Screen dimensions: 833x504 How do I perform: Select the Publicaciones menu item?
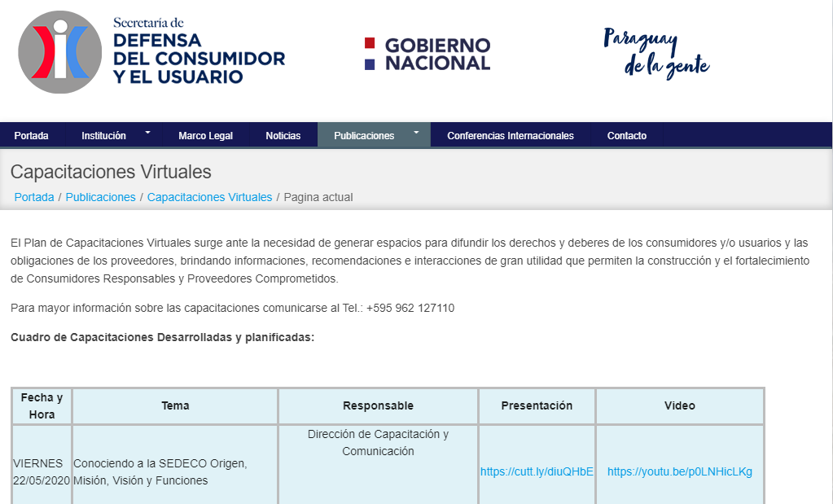(364, 135)
